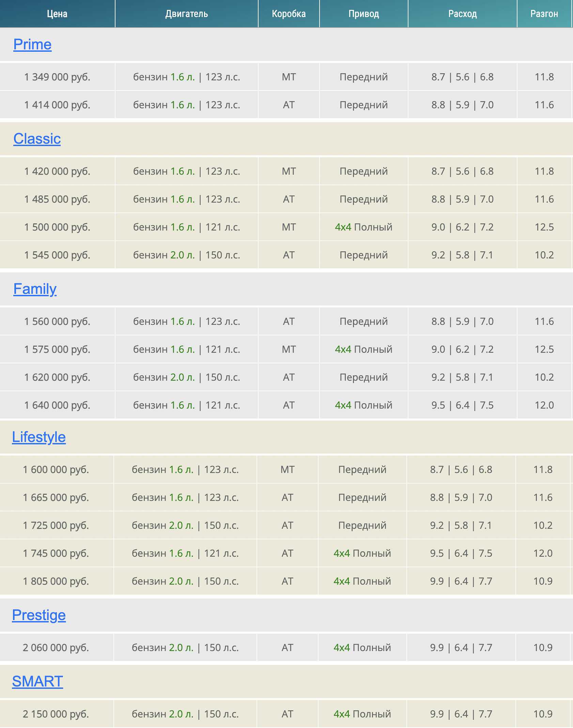Select the 1 500 000 руб. price cell
Image resolution: width=573 pixels, height=728 pixels.
click(57, 227)
